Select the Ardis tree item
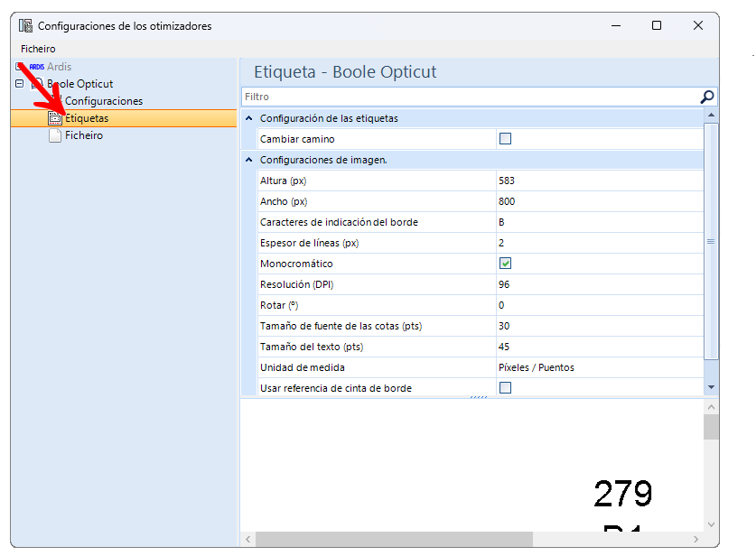 click(x=59, y=67)
